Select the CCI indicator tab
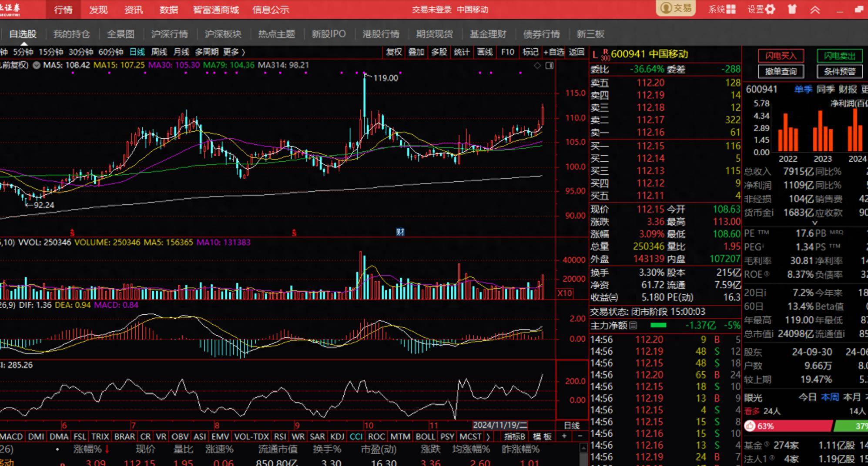The image size is (868, 466). [356, 436]
